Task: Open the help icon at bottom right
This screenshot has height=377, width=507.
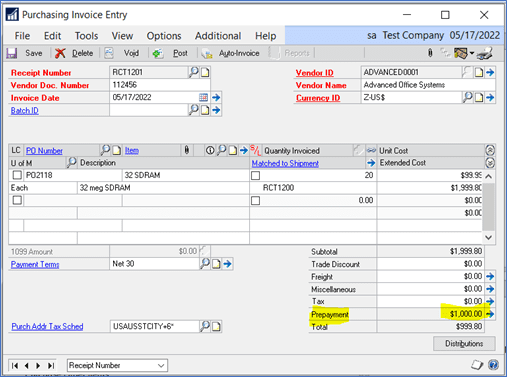Action: point(493,365)
